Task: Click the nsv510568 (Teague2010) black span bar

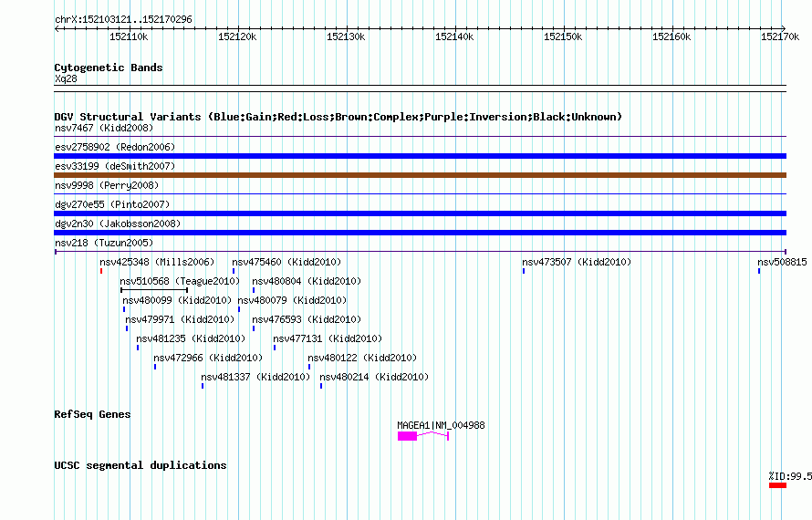Action: point(154,290)
